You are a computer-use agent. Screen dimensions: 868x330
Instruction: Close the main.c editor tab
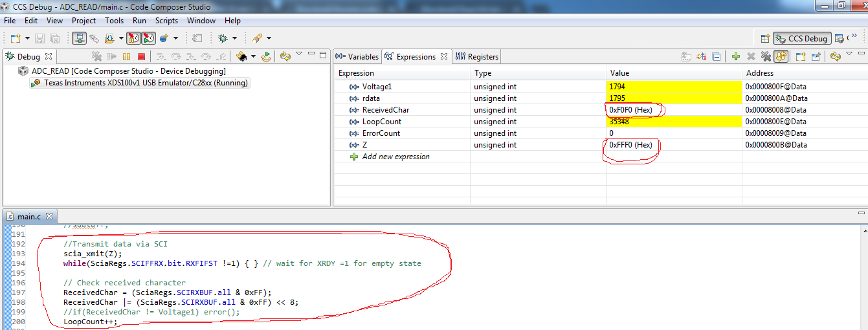50,217
